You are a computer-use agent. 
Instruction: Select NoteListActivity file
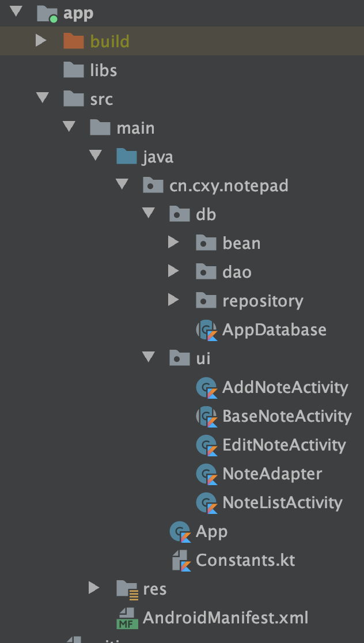282,503
